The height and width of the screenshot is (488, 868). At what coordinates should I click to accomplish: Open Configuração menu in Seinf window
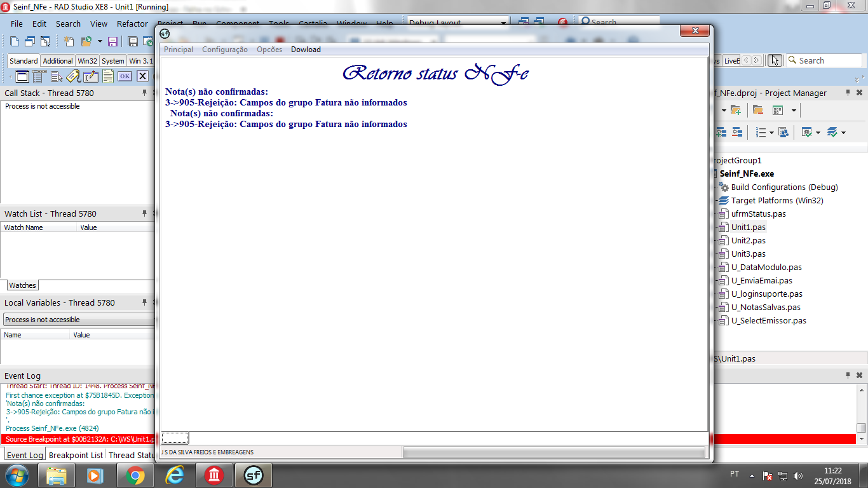[225, 50]
